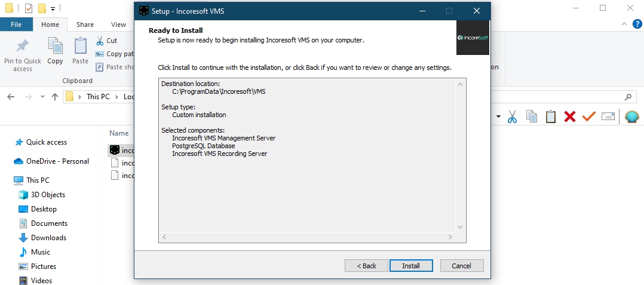This screenshot has height=285, width=644.
Task: Click Copy path in the Clipboard group
Action: coord(115,54)
